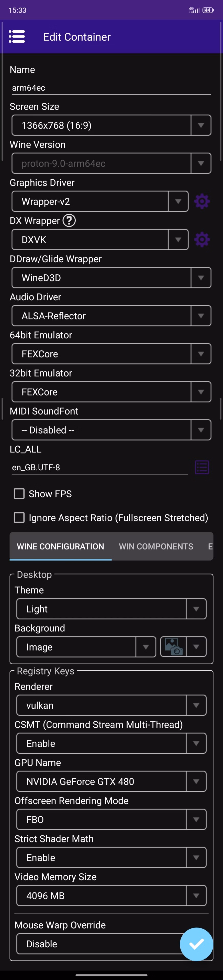Tap the battery indicator in status bar
This screenshot has height=980, width=223.
208,10
